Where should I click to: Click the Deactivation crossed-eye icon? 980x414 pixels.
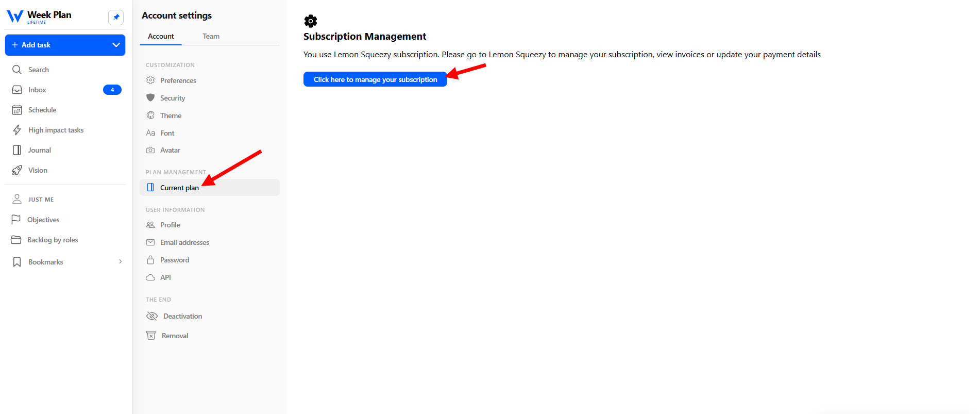point(152,316)
